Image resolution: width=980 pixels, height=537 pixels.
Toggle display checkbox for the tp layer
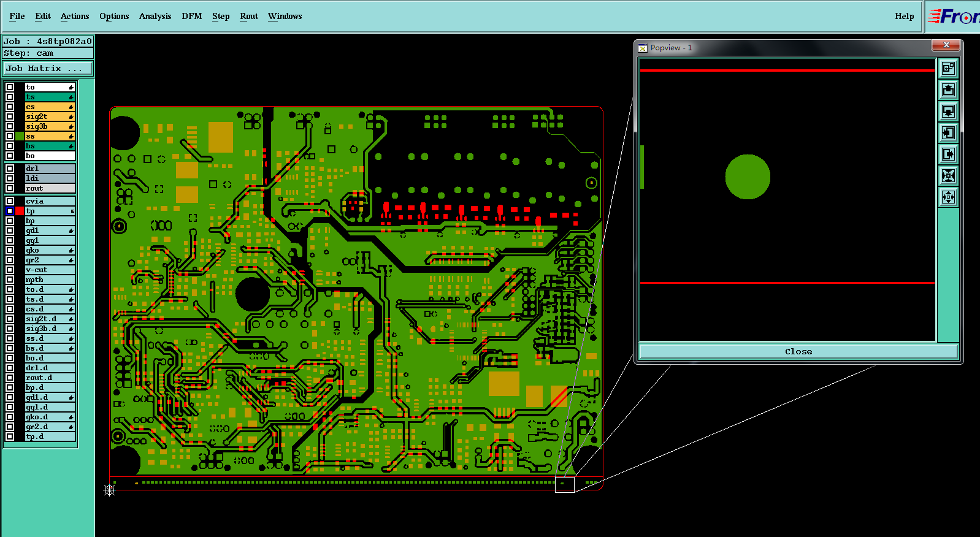coord(10,211)
